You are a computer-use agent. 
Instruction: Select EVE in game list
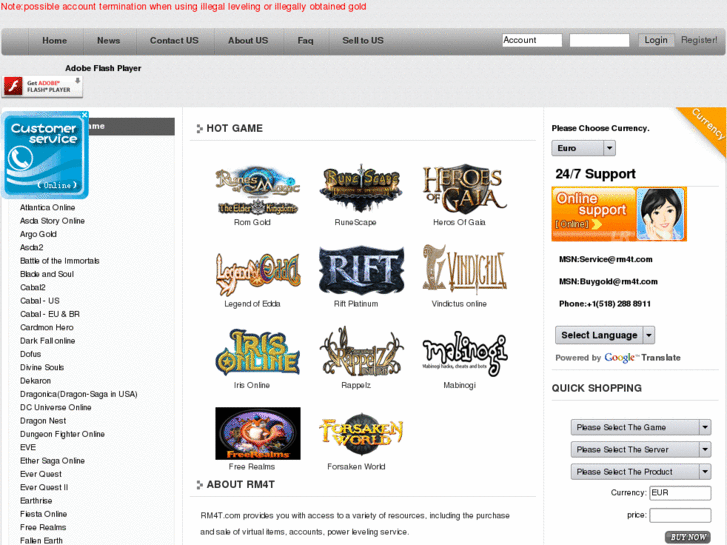(x=28, y=448)
